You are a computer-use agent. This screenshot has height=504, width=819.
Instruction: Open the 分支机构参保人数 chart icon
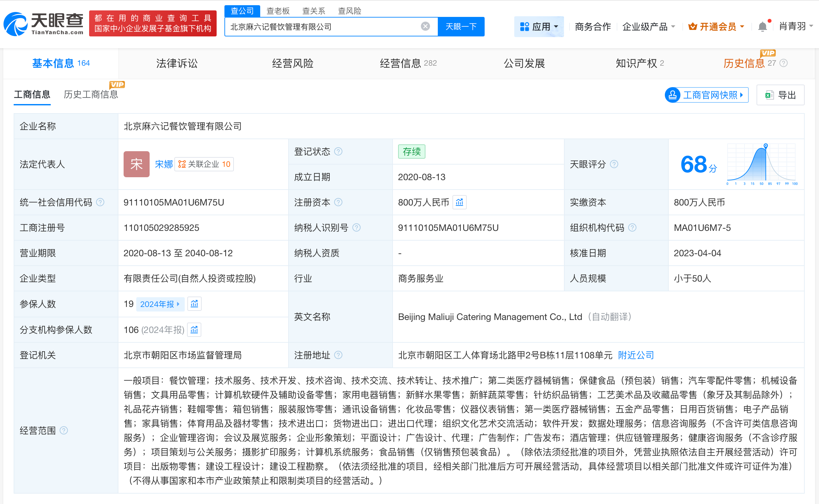(x=194, y=330)
